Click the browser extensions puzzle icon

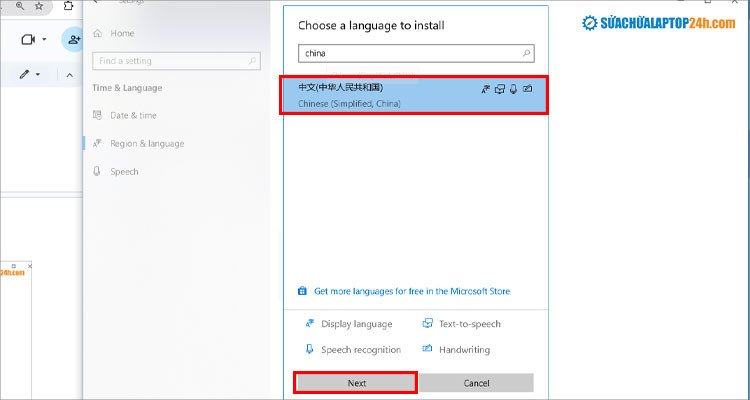coord(66,6)
